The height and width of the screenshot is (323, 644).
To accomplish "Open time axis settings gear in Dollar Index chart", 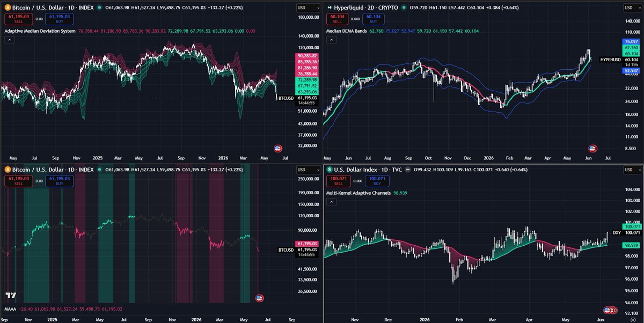I will point(633,319).
